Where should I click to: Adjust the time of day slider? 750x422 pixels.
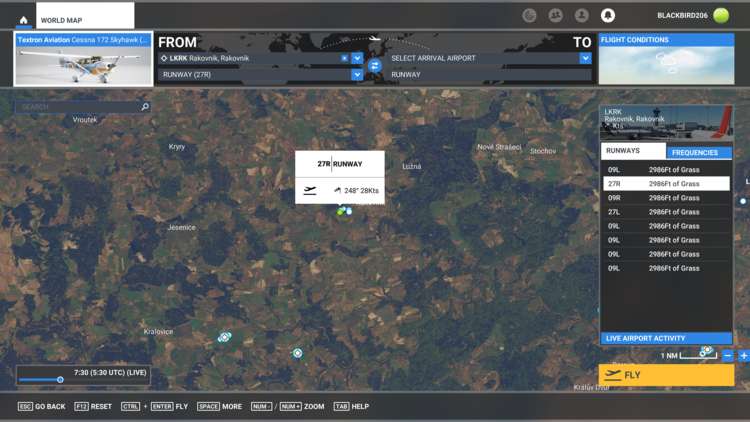pyautogui.click(x=60, y=380)
